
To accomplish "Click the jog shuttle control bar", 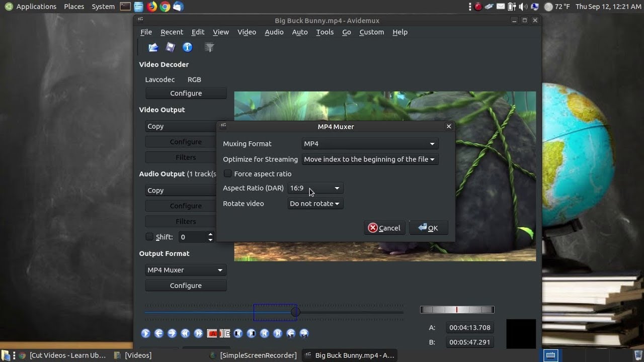I will coord(457,310).
